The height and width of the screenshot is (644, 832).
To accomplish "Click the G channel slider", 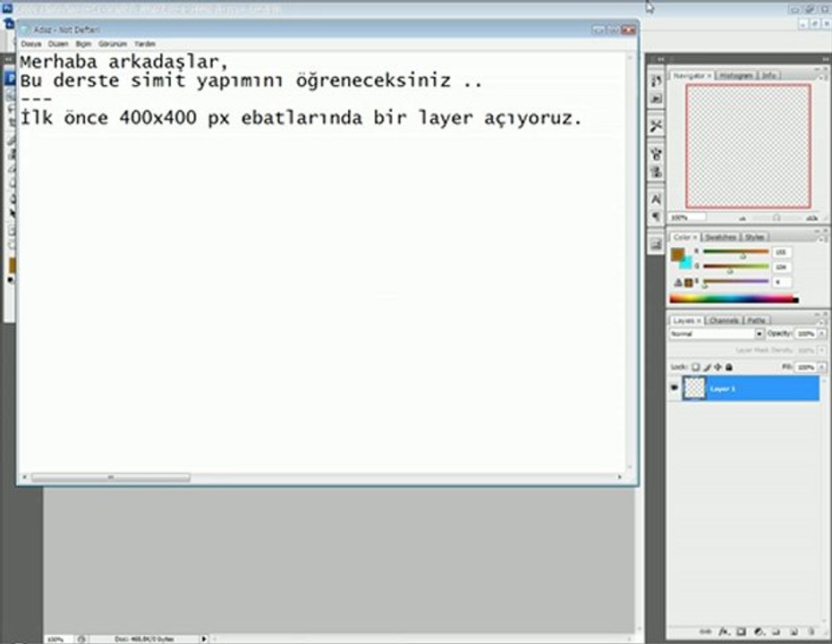I will point(736,267).
